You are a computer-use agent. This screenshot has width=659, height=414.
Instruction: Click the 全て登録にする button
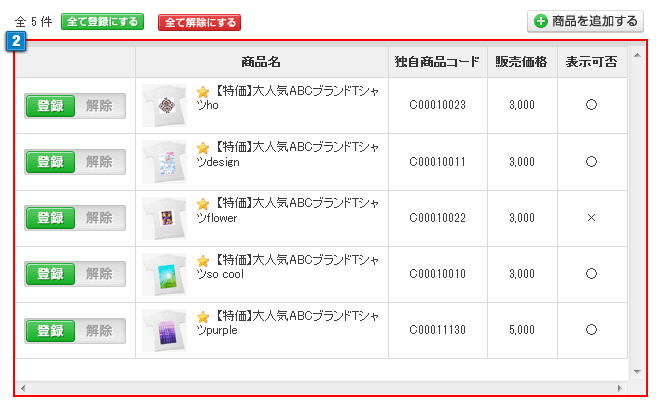coord(102,22)
